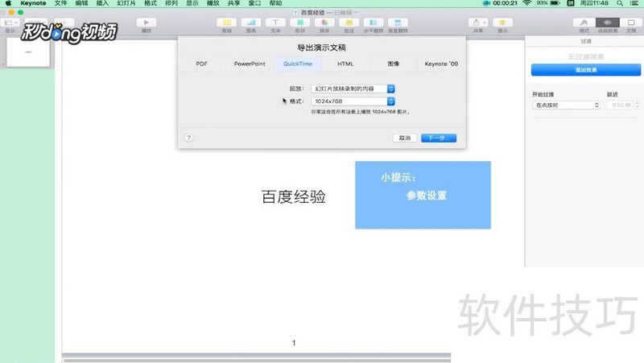Click the 百度经验 text on slide

point(294,197)
